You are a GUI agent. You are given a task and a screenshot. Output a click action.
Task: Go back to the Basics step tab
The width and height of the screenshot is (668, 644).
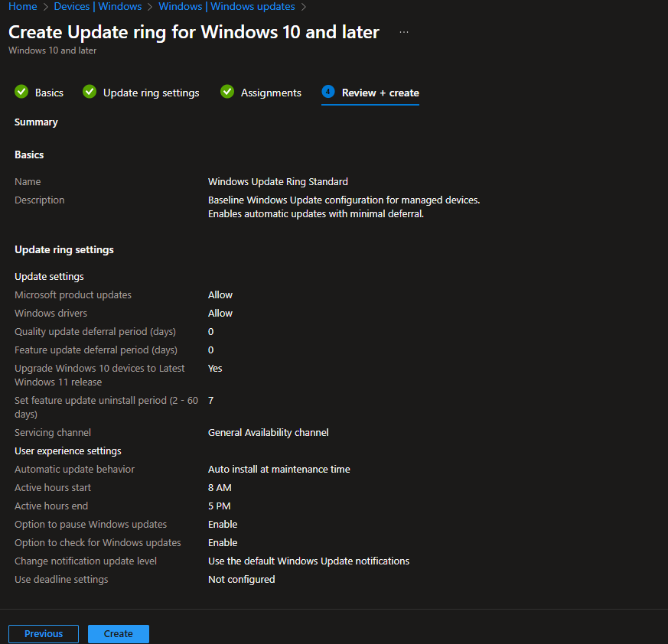point(49,93)
